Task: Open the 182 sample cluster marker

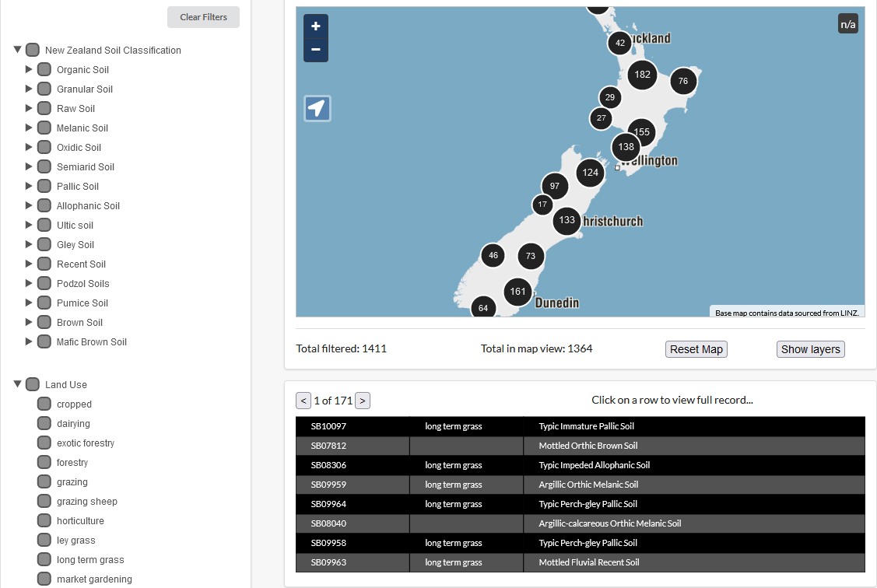Action: (642, 75)
